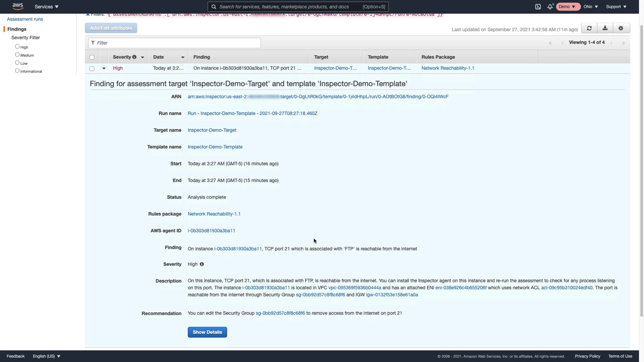
Task: Click the findings Filter input field
Action: (x=174, y=43)
